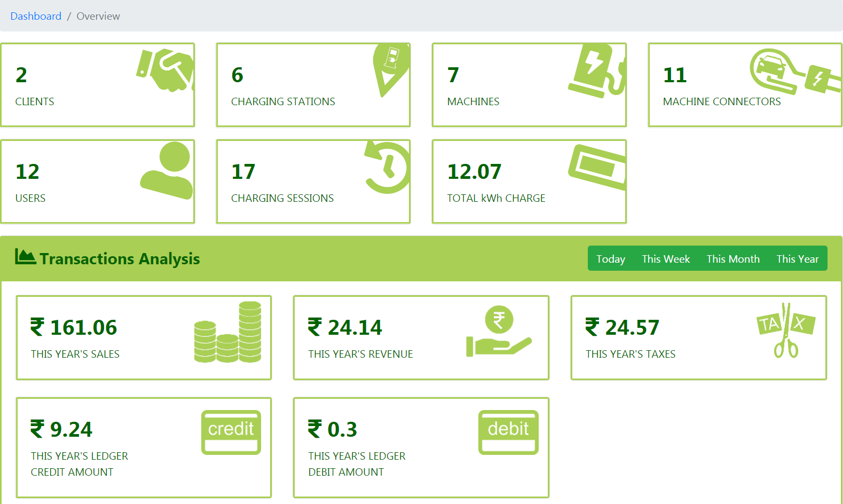This screenshot has width=843, height=504.
Task: Click the battery icon on Total kWh Charge card
Action: tap(597, 167)
